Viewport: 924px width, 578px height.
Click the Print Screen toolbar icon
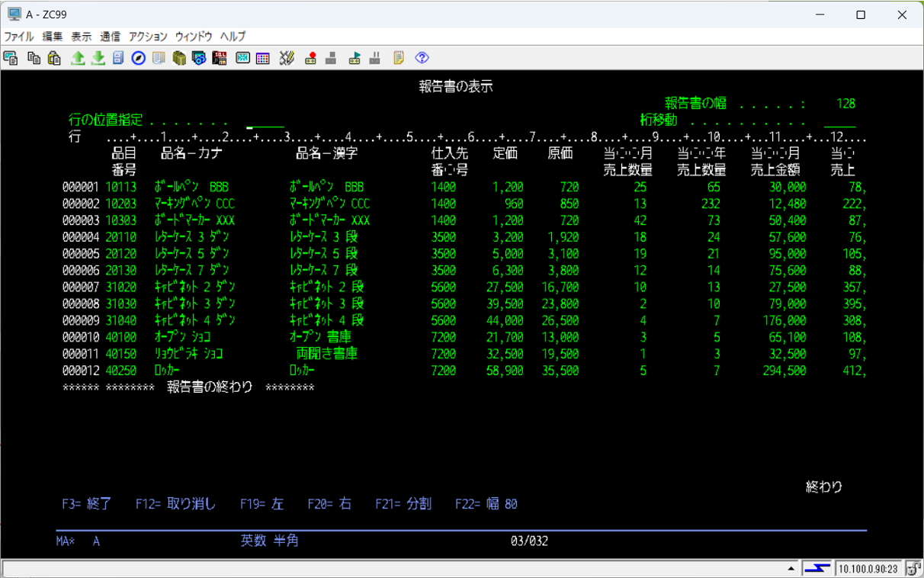11,58
